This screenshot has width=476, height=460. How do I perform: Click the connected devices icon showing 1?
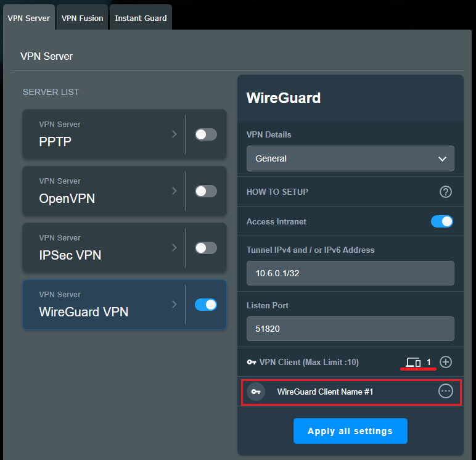[x=413, y=362]
